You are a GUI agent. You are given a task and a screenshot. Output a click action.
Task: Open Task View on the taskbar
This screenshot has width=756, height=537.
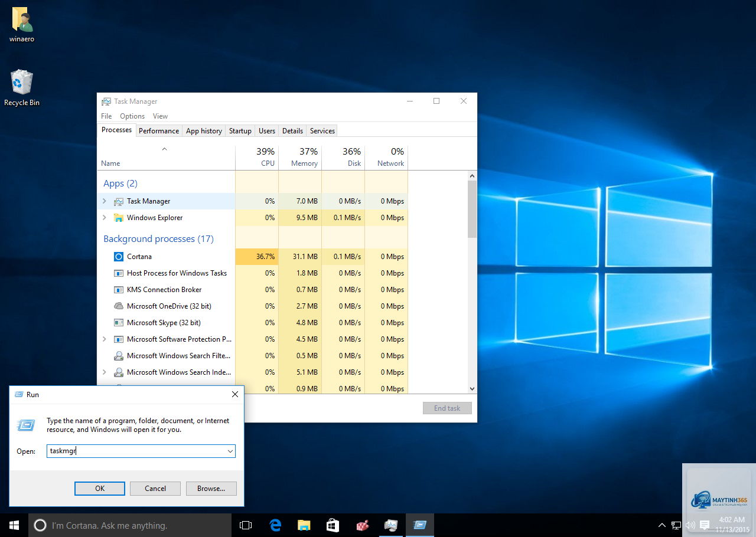(x=246, y=525)
